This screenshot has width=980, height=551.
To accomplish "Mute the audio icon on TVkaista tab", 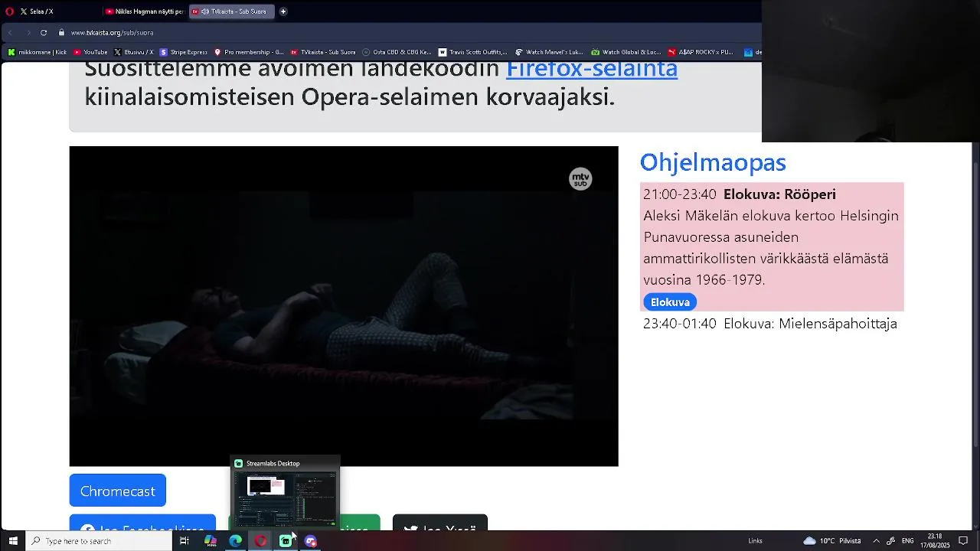I will click(x=205, y=11).
